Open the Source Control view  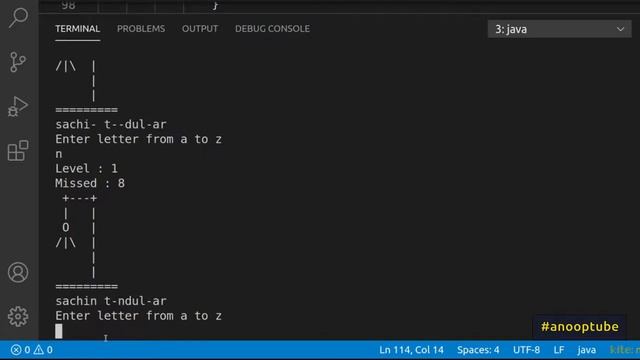click(x=18, y=62)
